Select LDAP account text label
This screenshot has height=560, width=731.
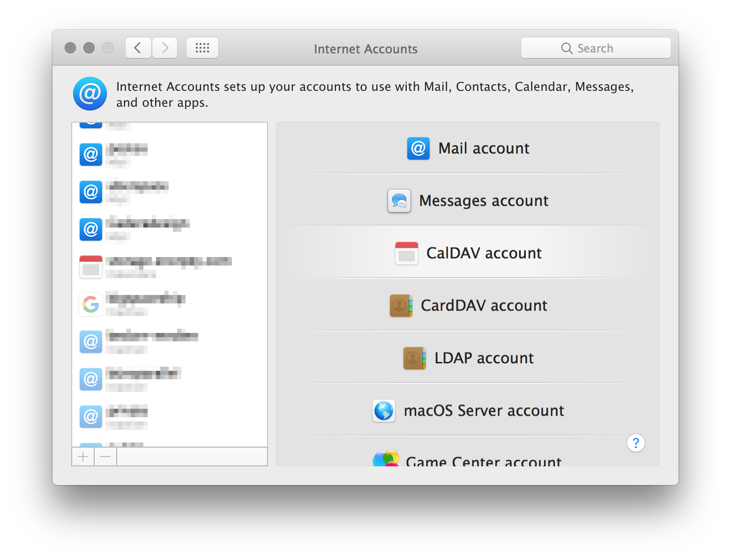pos(484,358)
